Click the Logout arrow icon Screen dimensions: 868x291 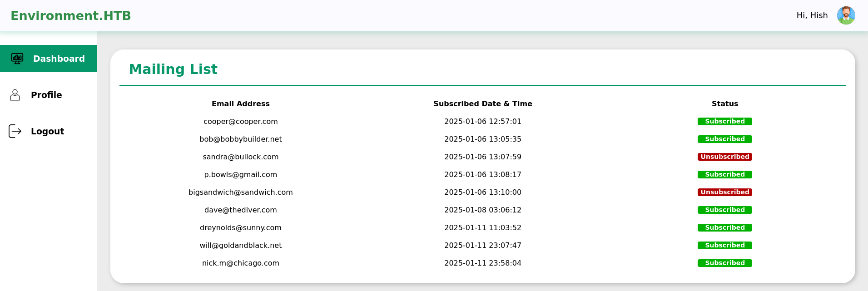(x=15, y=131)
